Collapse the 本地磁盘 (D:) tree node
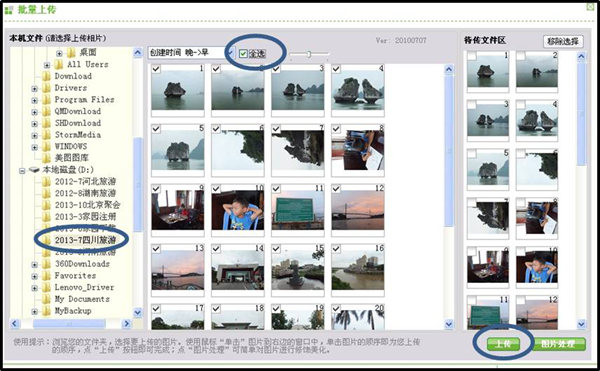This screenshot has width=600, height=371. pos(22,171)
